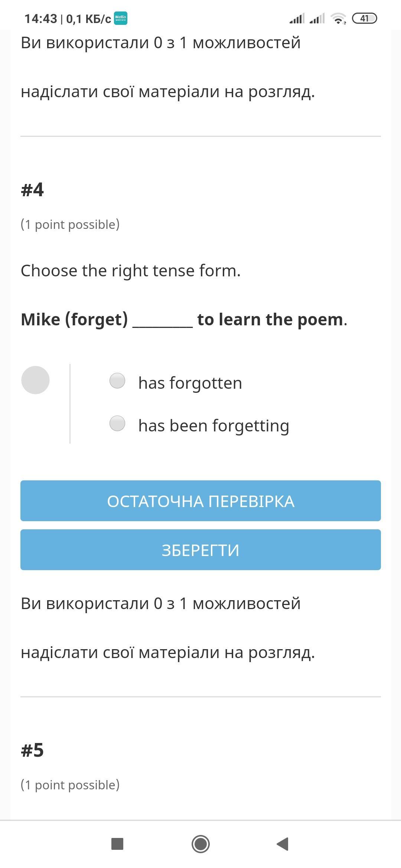401x868 pixels.
Task: Tap the Android home circle button
Action: click(200, 844)
